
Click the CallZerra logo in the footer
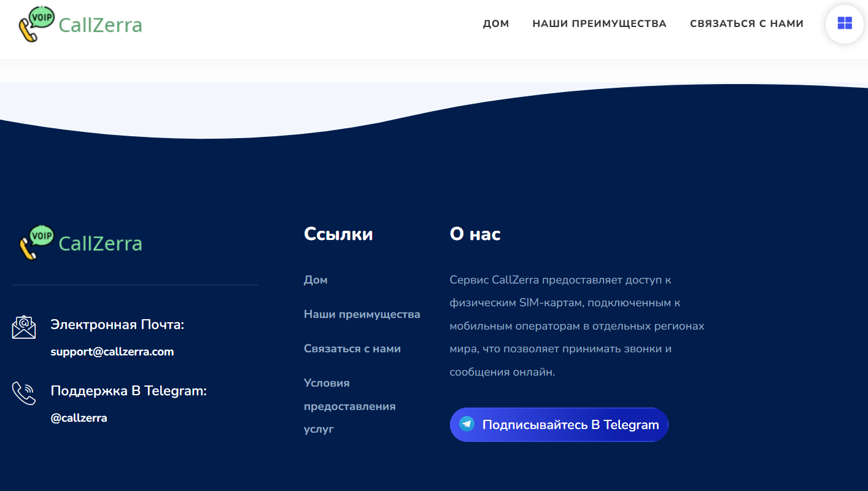click(x=80, y=243)
